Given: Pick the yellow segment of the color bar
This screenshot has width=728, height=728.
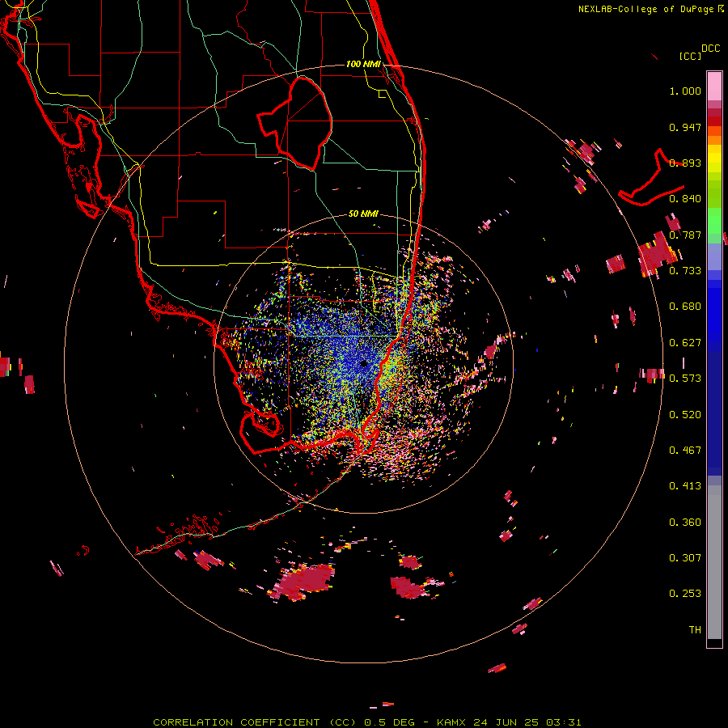Looking at the screenshot, I should (714, 159).
